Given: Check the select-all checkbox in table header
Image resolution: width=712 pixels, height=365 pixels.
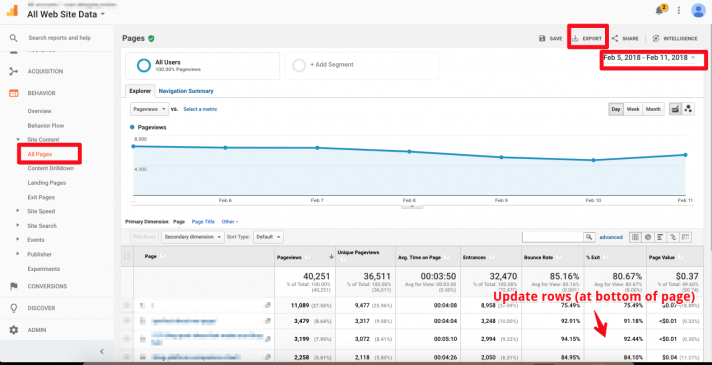Looking at the screenshot, I should coord(127,256).
